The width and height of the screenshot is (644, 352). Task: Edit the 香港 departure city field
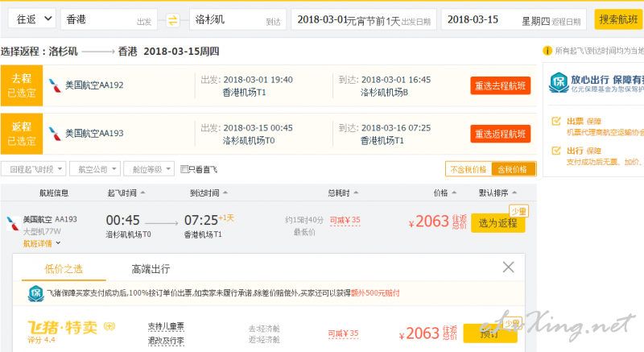tap(109, 19)
